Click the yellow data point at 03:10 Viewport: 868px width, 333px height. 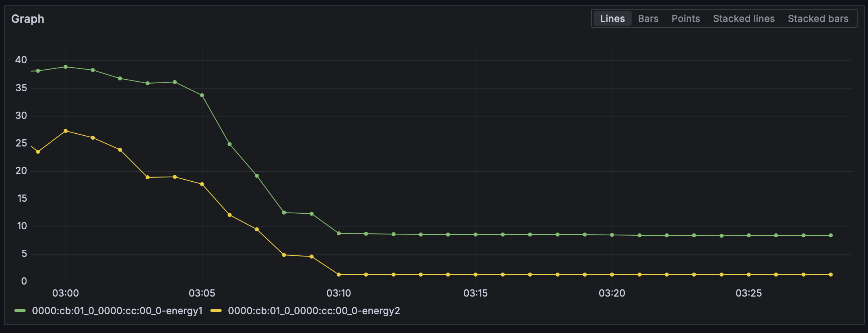(x=339, y=275)
